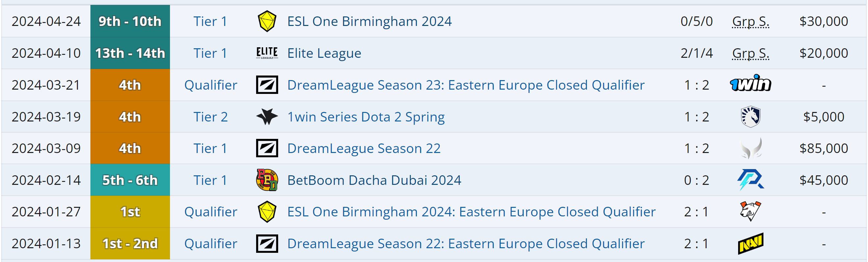Viewport: 868px width, 262px height.
Task: Open DreamLeague Season 23 Eastern Europe Closed Qualifier
Action: click(466, 85)
